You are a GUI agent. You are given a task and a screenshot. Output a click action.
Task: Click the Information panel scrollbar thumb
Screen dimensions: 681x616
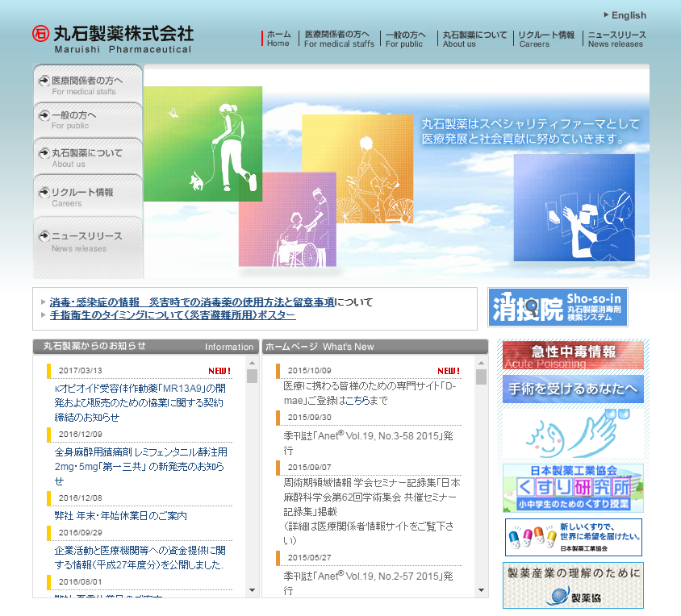click(x=252, y=376)
